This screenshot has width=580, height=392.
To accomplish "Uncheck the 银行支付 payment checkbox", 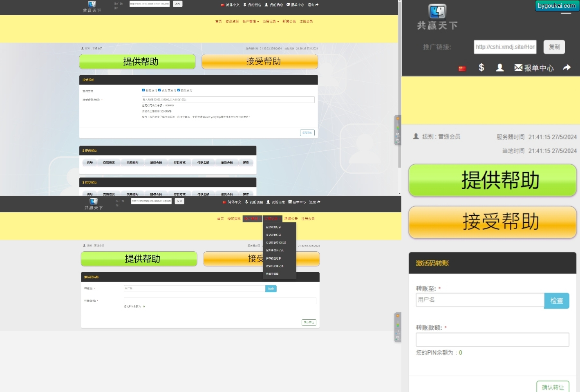I will (x=143, y=90).
